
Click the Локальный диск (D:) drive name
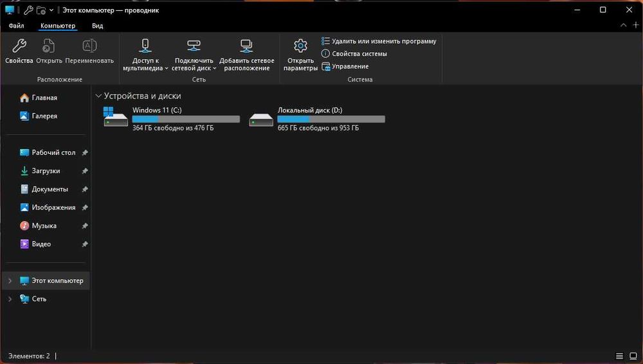(310, 110)
